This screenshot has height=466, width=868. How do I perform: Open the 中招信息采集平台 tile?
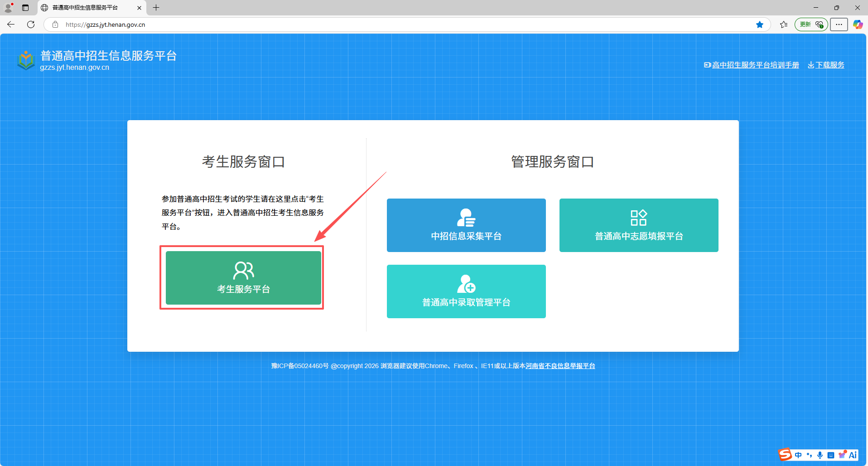[x=466, y=225]
